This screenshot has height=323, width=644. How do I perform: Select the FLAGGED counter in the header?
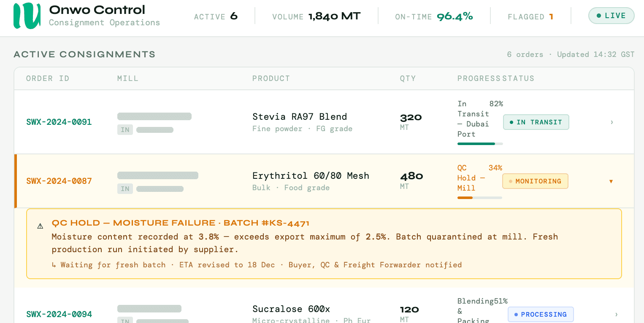pos(530,16)
